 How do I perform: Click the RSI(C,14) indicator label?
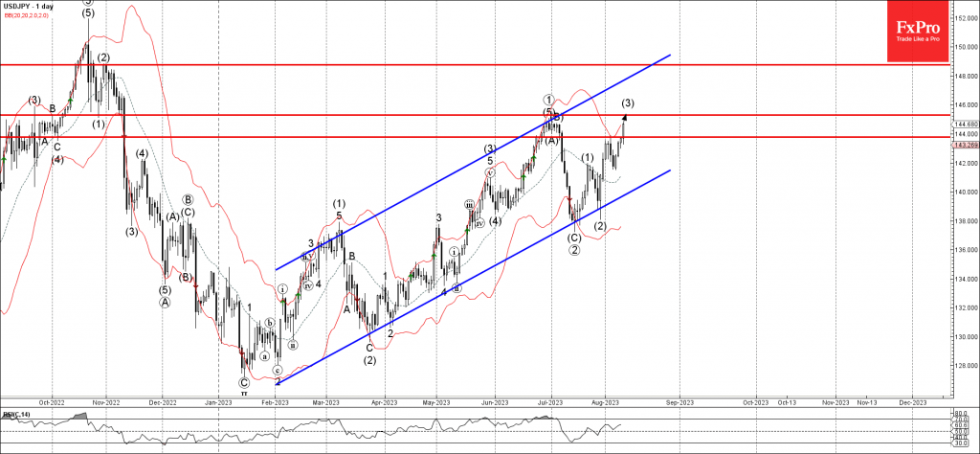click(15, 413)
